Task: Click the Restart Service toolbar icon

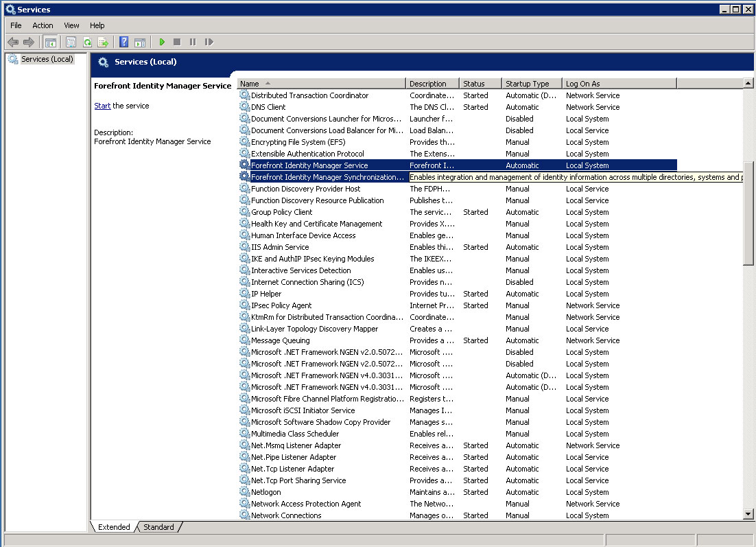Action: coord(209,43)
